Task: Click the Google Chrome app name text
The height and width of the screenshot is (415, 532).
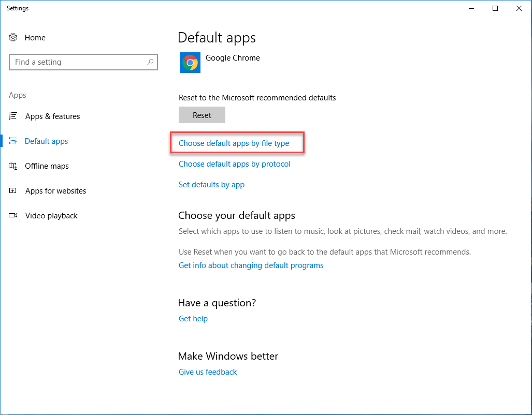Action: pos(233,57)
